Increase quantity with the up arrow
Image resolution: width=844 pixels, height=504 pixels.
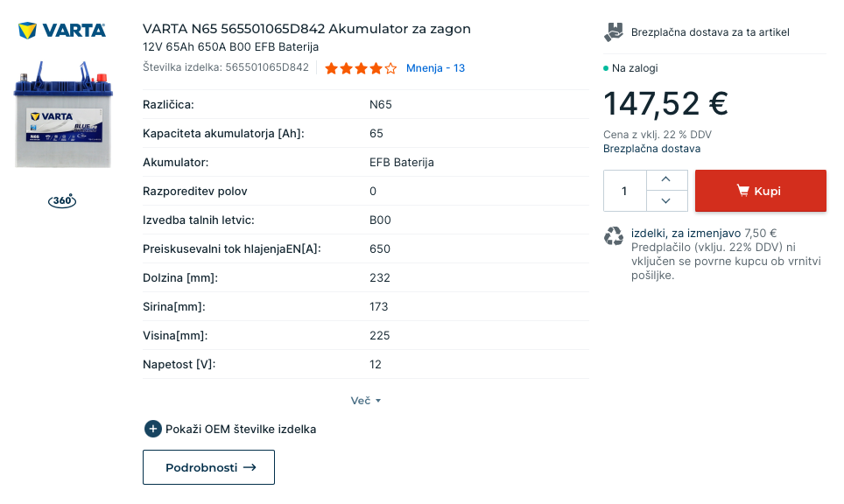tap(666, 179)
